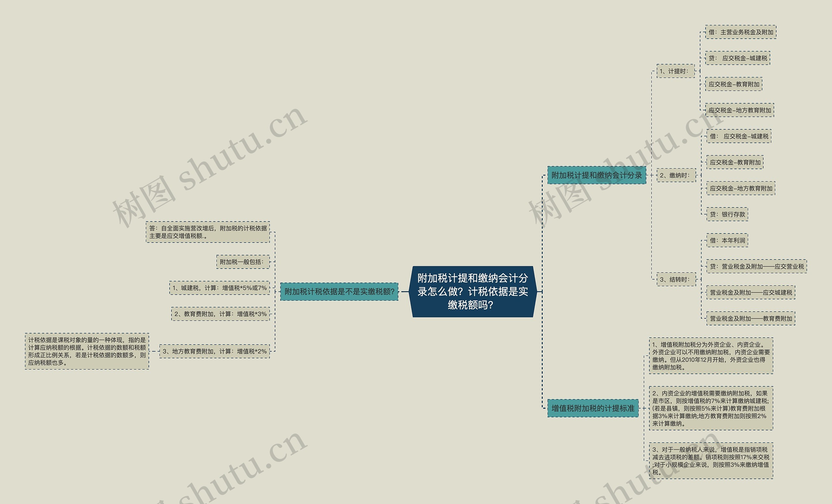Select the 增值税附加税的计提标准 branch node
The image size is (832, 504).
tap(592, 408)
